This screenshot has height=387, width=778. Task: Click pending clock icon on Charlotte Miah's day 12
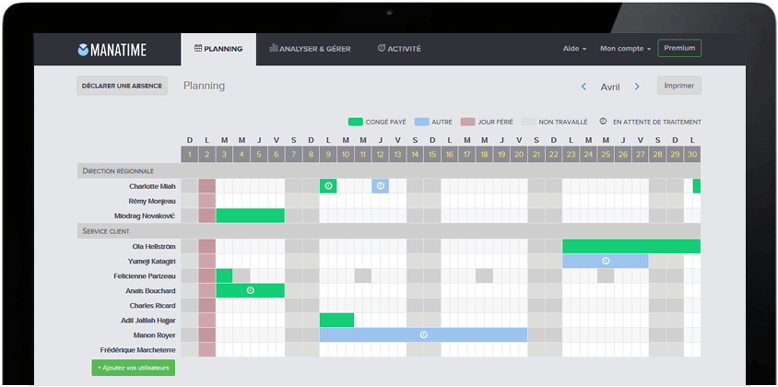[380, 186]
